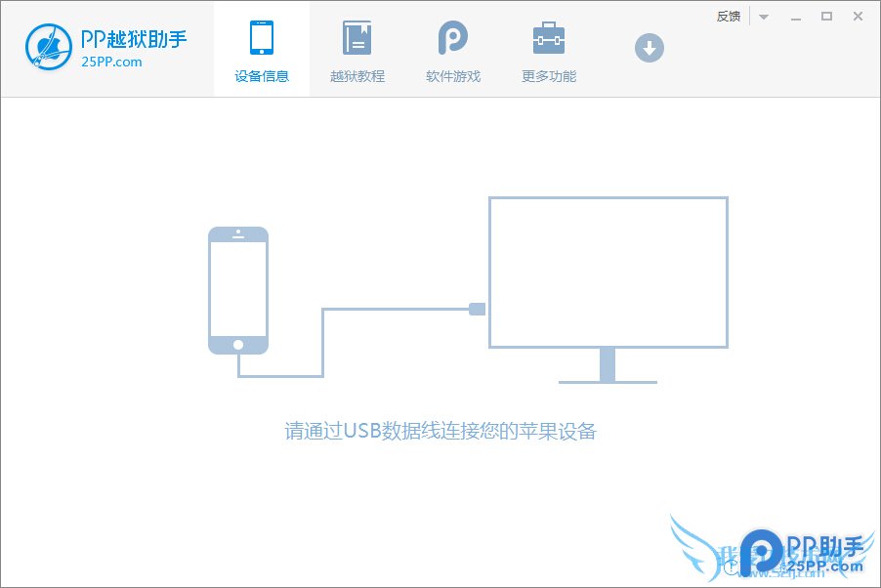
Task: Open the 反馈 feedback link
Action: coord(729,17)
